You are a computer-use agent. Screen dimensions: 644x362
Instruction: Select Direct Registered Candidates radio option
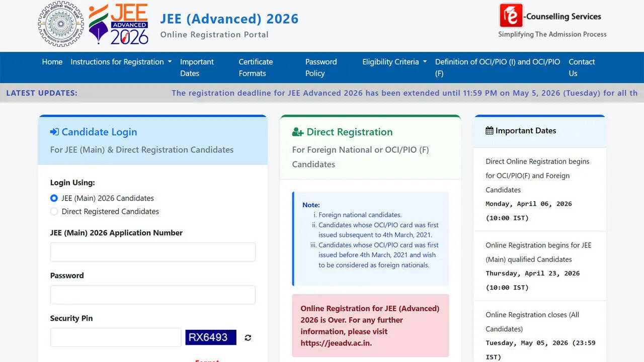[x=54, y=212]
